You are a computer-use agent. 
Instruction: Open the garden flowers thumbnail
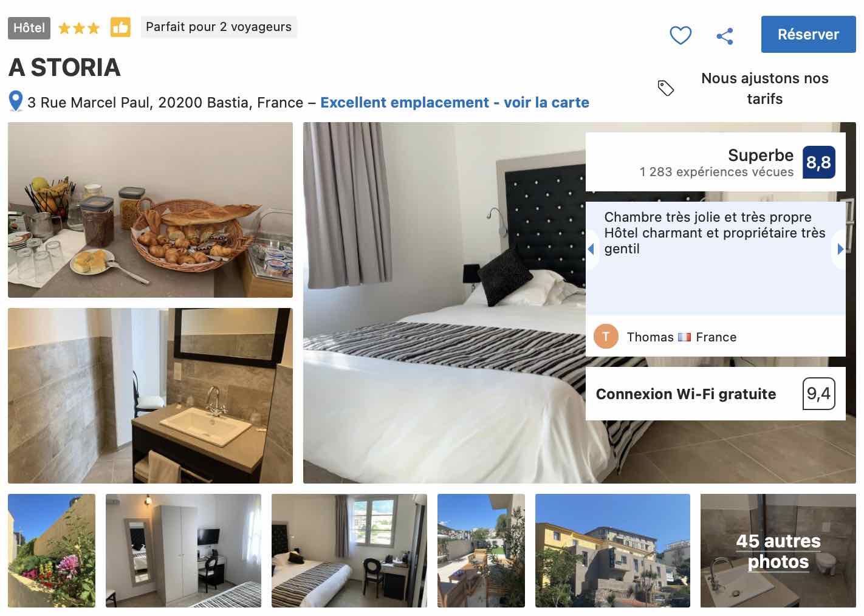tap(52, 550)
